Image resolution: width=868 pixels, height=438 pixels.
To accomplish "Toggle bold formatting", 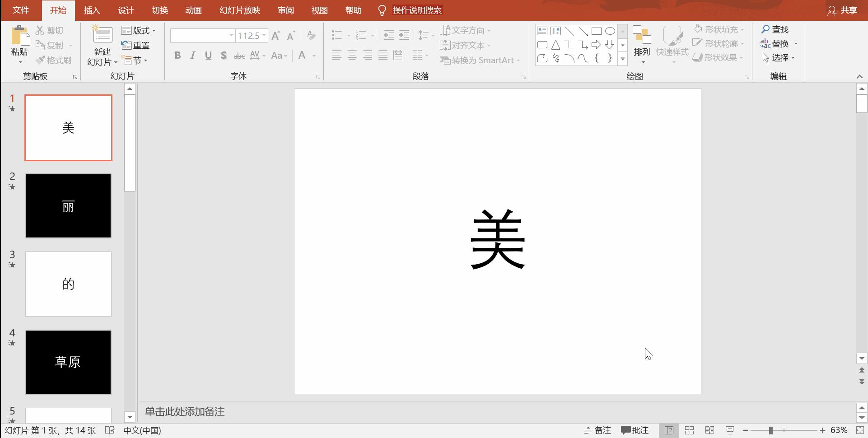I will [177, 55].
